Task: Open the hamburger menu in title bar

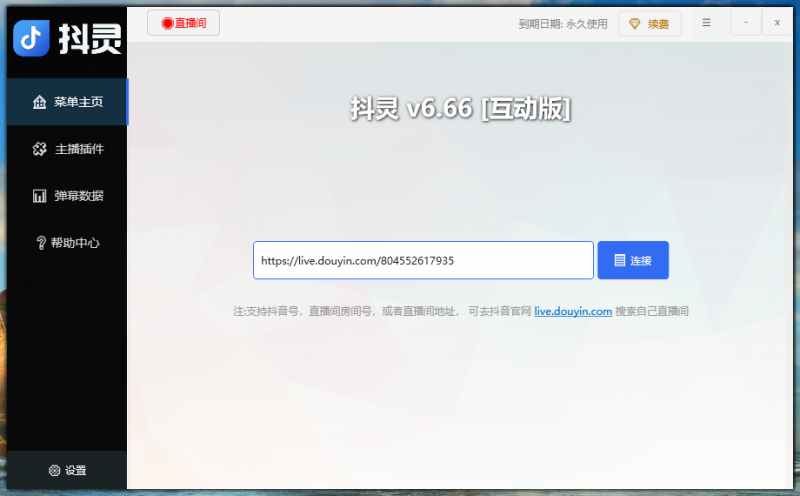Action: click(x=707, y=23)
